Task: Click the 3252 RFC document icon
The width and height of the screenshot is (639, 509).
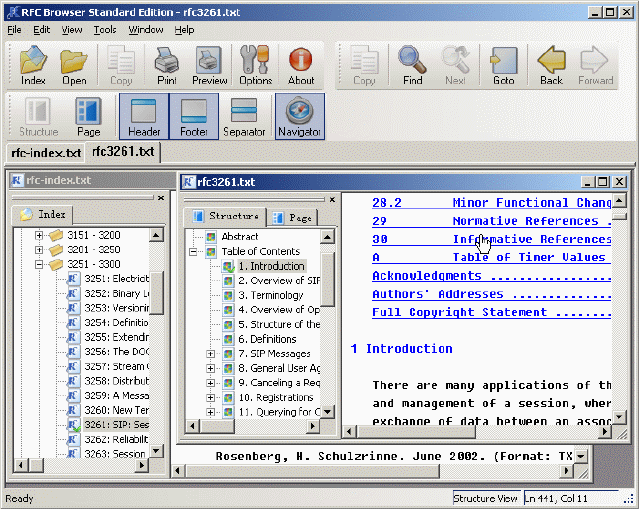Action: coord(73,293)
